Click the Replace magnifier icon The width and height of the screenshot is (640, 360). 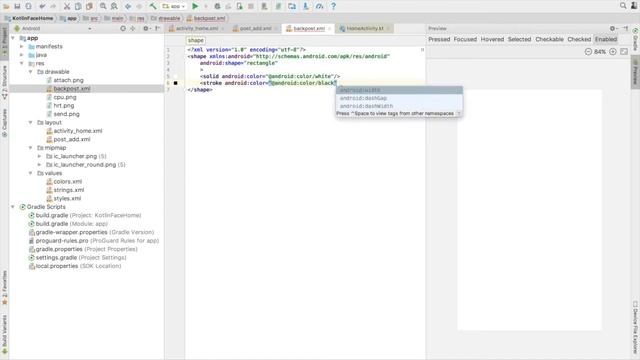114,6
